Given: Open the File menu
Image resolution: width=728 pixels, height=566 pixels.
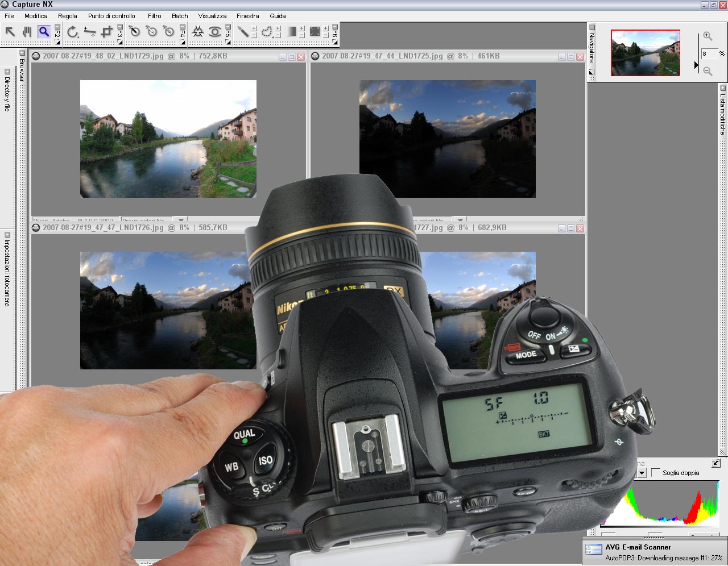Looking at the screenshot, I should [9, 16].
